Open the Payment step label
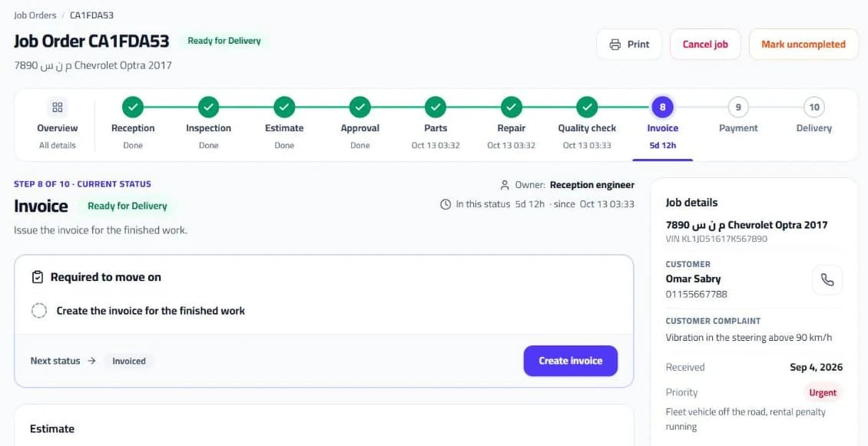Image resolution: width=868 pixels, height=446 pixels. [738, 128]
